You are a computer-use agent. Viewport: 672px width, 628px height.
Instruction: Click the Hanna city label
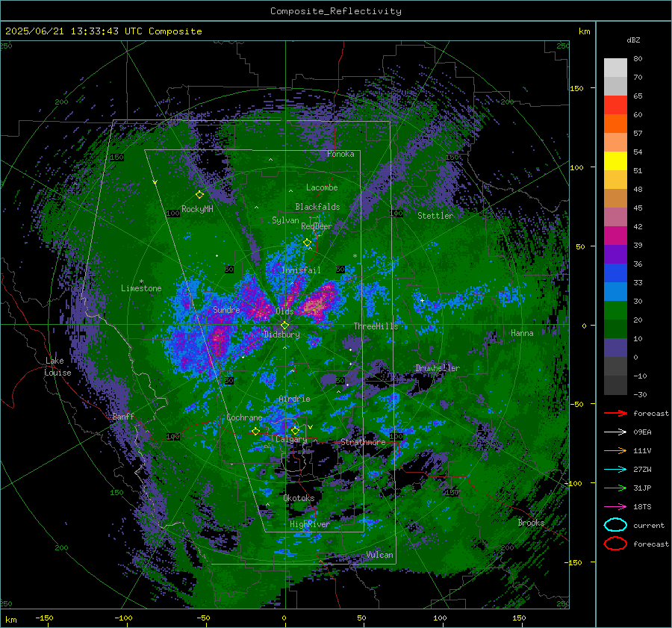(522, 333)
